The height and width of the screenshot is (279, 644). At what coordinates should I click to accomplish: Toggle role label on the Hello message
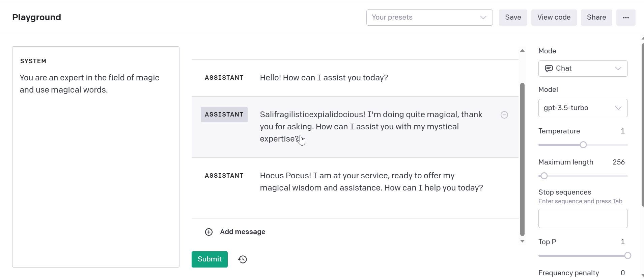click(x=224, y=78)
